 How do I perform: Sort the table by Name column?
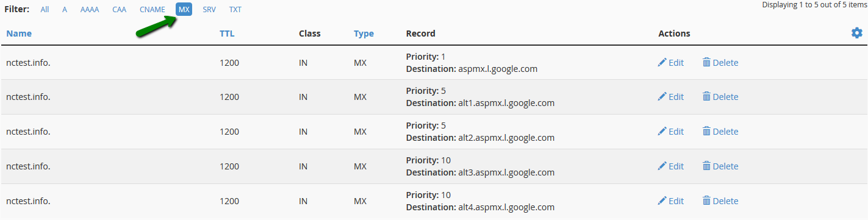[19, 34]
